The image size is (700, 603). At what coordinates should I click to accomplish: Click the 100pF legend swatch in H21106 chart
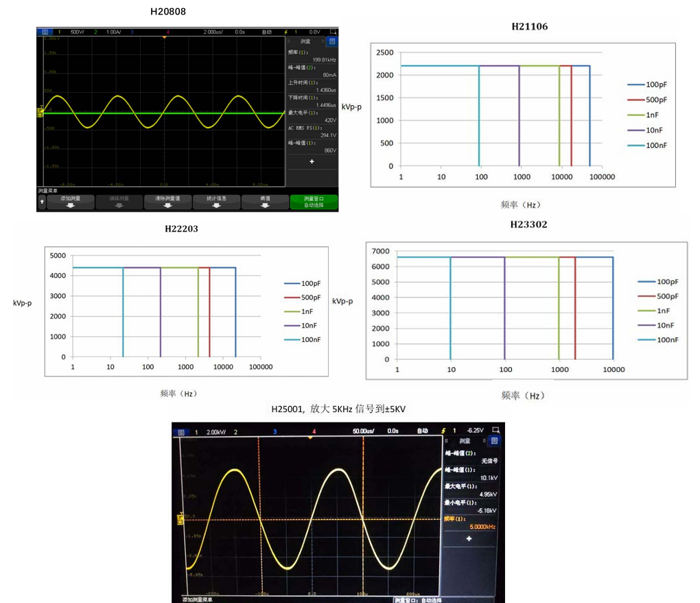coord(635,84)
